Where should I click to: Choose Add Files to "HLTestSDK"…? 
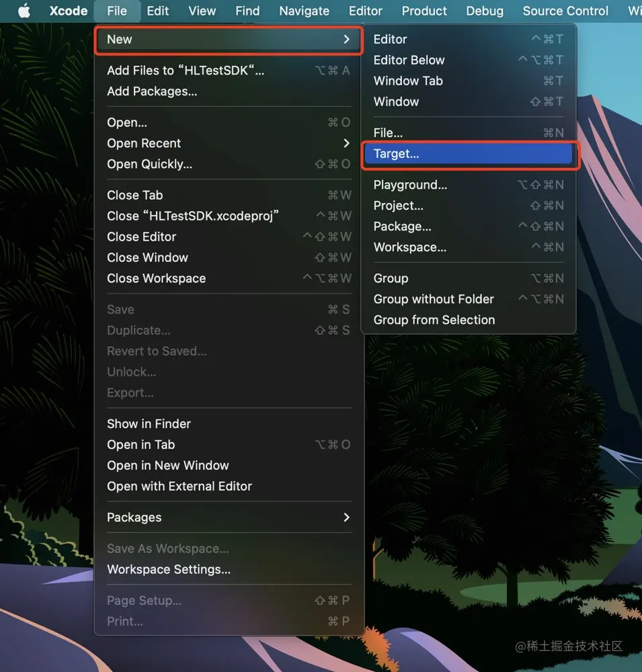pos(229,71)
